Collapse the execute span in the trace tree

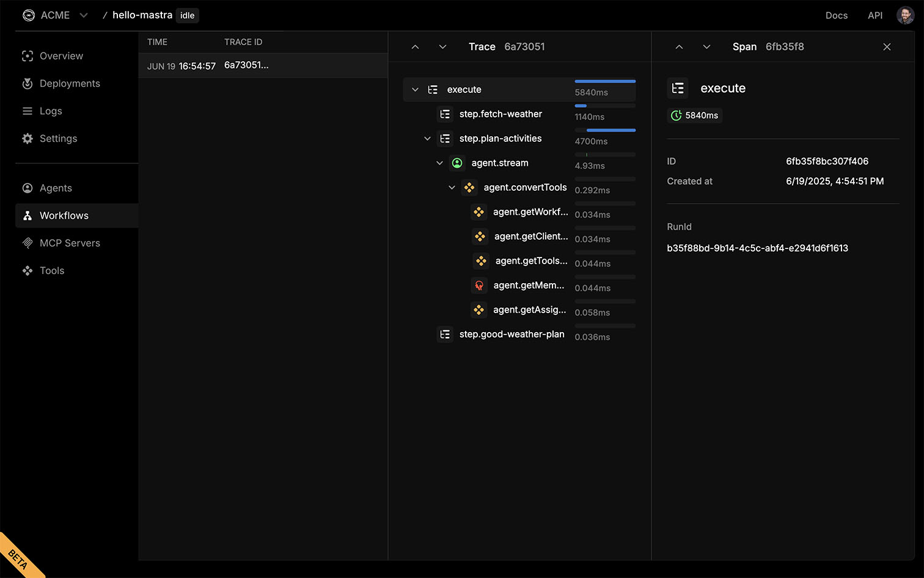(x=415, y=89)
